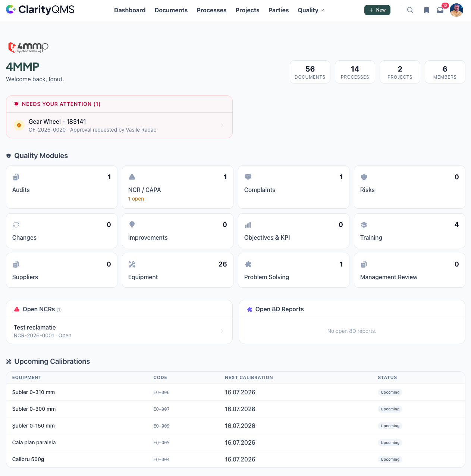Click the Problem Solving puzzle icon
The height and width of the screenshot is (476, 471).
coord(248,264)
